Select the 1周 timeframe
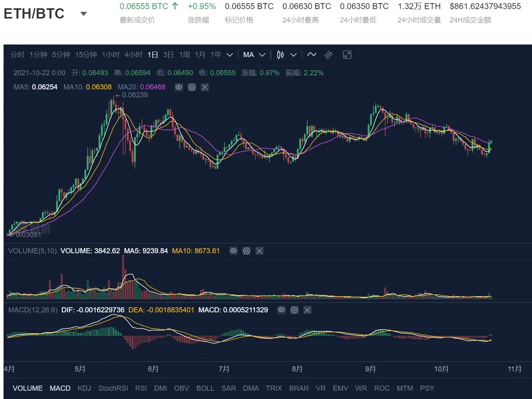Screen dimensions: 532x399 point(185,55)
